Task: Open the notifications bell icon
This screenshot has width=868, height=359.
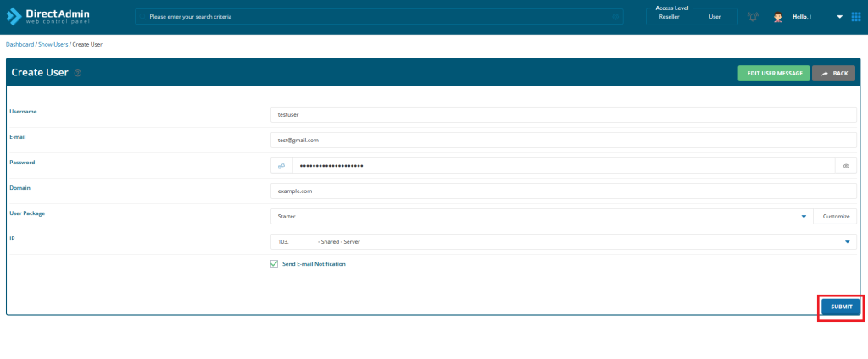Action: pos(752,17)
